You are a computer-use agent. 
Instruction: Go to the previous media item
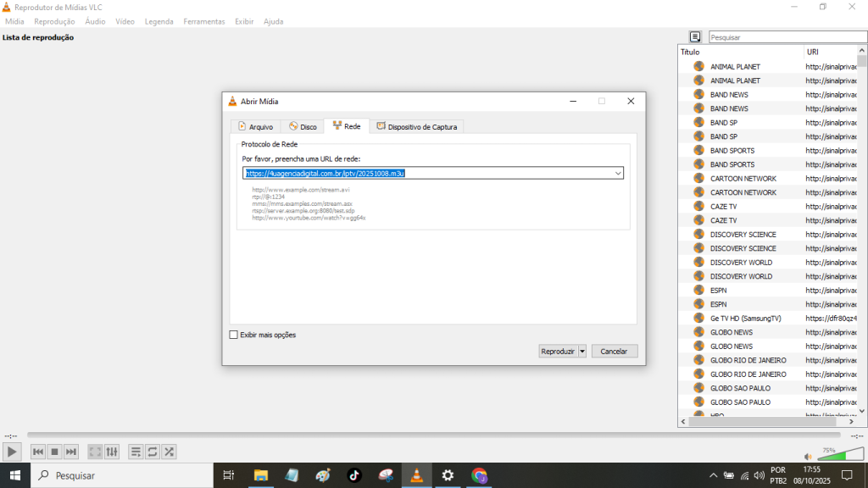point(38,452)
